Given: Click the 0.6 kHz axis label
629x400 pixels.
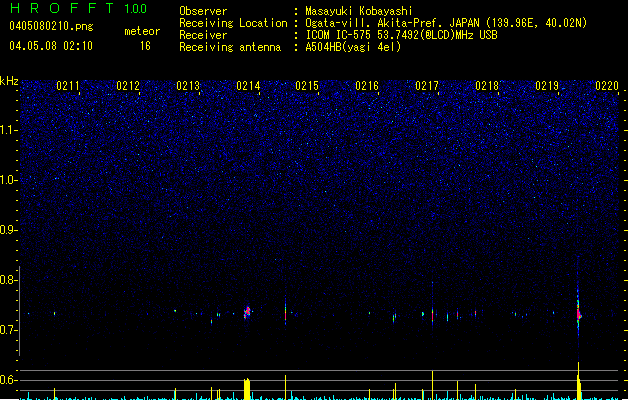Looking at the screenshot, I should click(8, 380).
